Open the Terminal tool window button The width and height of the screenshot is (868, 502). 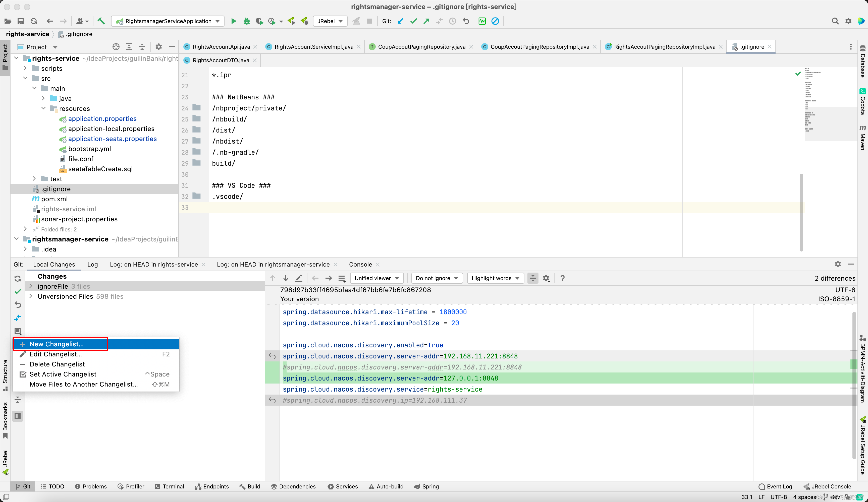[170, 486]
